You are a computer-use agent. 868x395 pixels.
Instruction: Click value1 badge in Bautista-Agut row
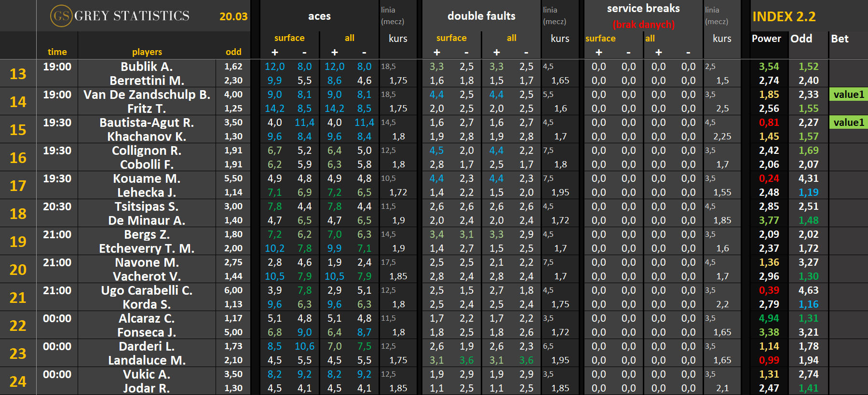click(849, 123)
